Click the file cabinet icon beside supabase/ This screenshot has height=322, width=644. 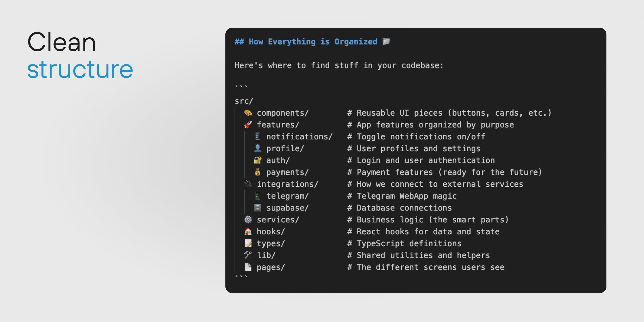pyautogui.click(x=258, y=208)
